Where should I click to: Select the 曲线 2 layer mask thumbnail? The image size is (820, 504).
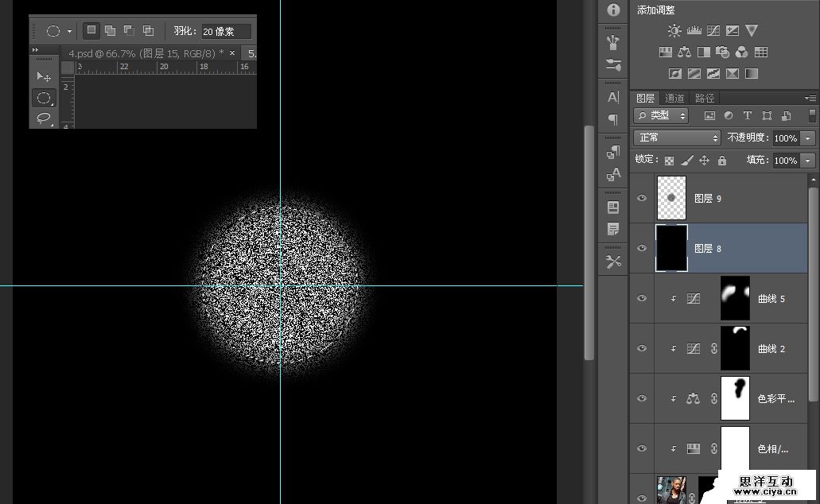(735, 348)
